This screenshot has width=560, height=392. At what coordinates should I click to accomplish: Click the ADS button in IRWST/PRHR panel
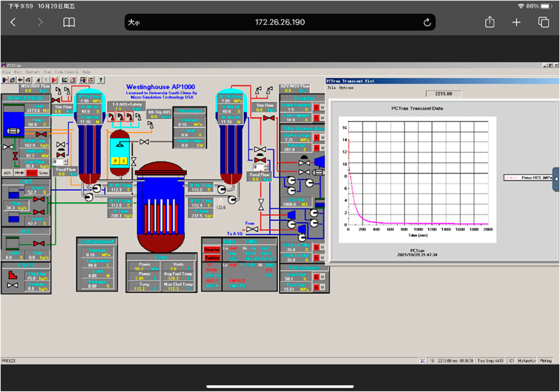(x=7, y=173)
